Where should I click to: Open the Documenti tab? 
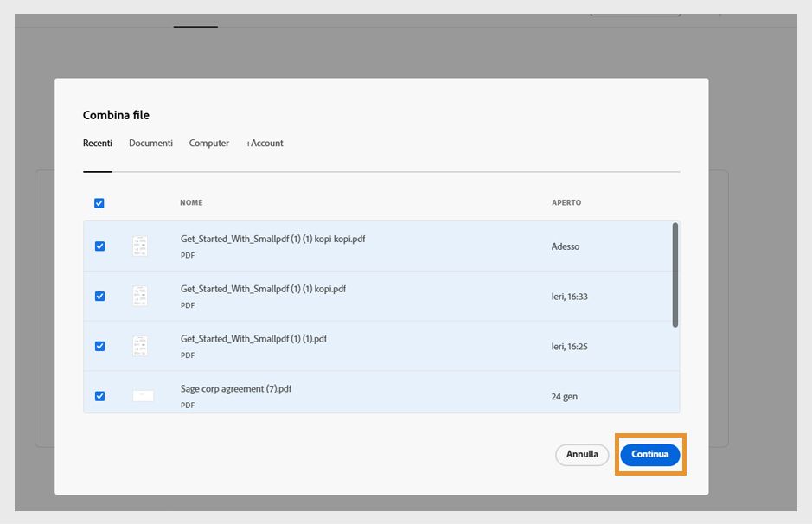150,144
